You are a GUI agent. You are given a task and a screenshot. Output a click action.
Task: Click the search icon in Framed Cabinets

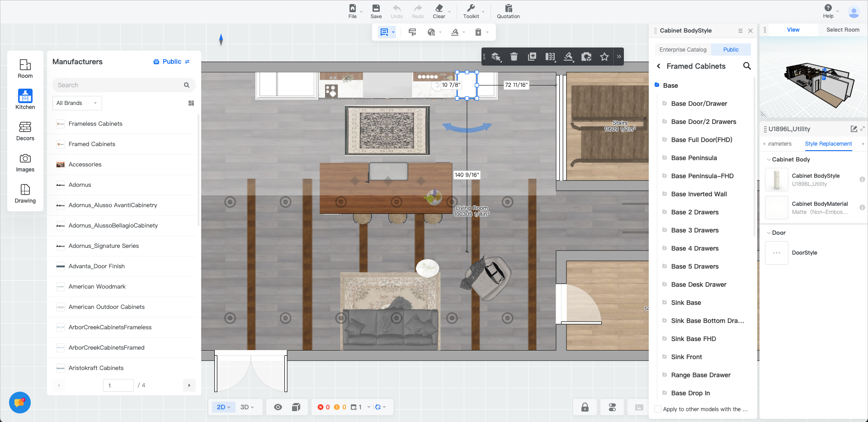point(747,66)
